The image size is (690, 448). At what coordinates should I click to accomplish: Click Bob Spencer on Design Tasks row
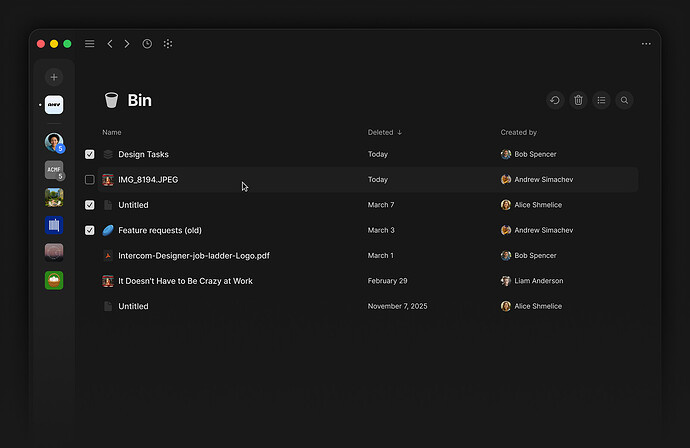tap(535, 154)
